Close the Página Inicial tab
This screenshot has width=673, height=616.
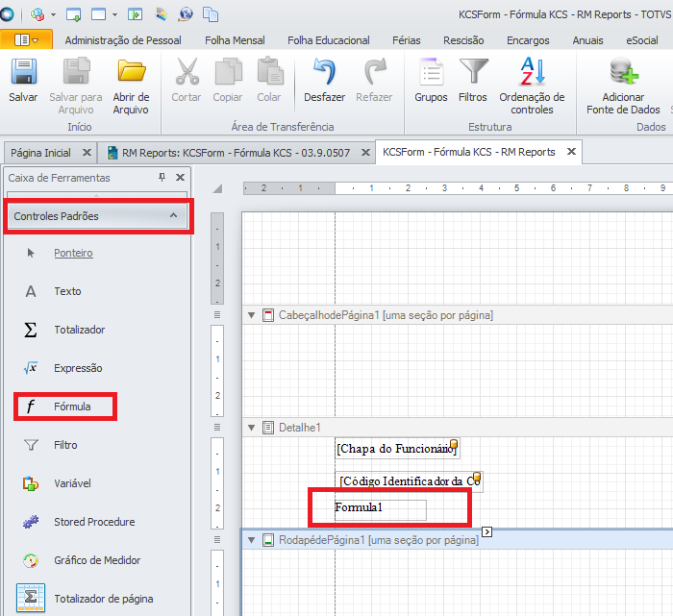[x=87, y=152]
